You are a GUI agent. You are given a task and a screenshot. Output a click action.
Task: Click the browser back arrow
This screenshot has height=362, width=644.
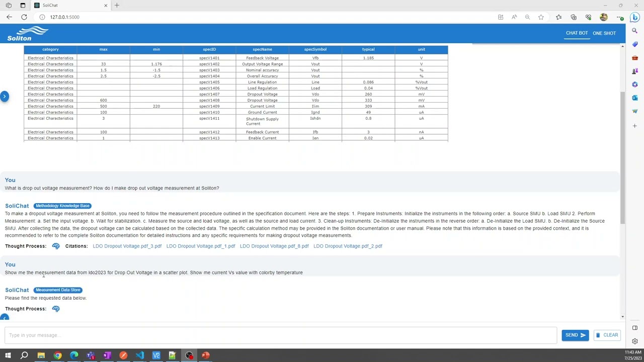coord(9,17)
